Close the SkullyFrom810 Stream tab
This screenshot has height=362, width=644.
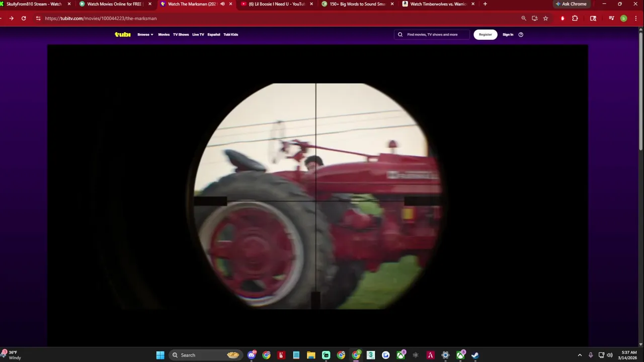click(x=69, y=4)
